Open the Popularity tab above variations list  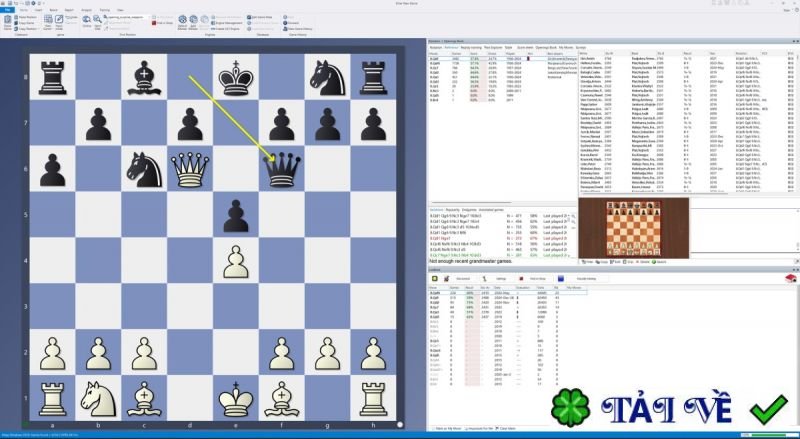453,210
